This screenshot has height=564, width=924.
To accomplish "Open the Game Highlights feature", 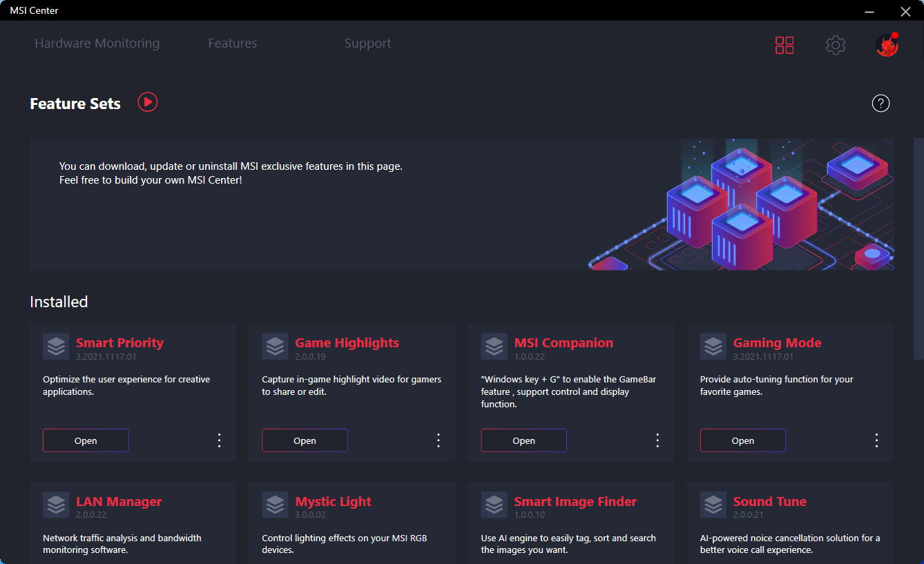I will click(305, 440).
